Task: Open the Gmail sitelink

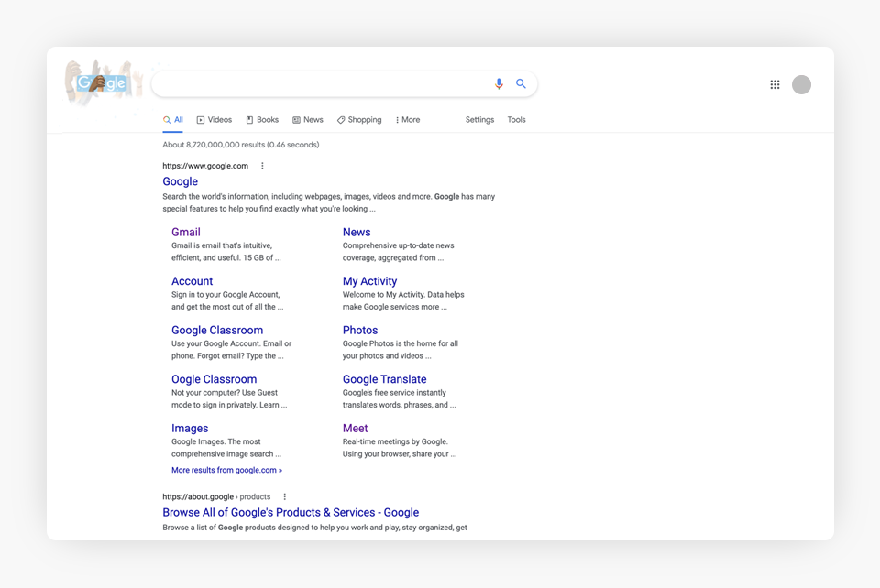Action: (185, 233)
